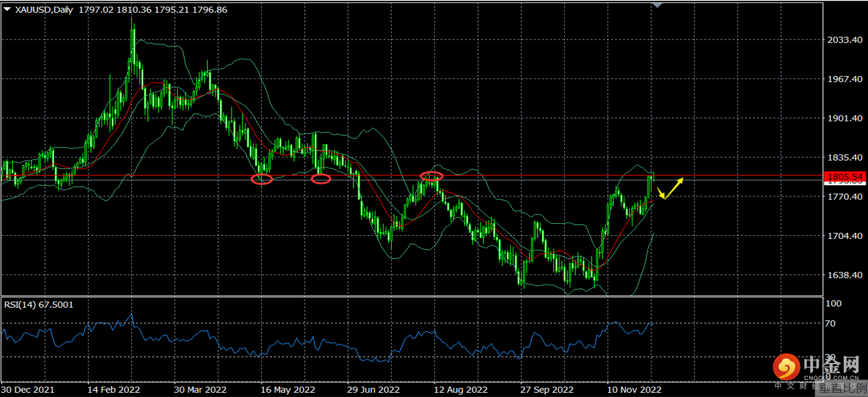
Task: Click the long yellow upward arrow
Action: tap(675, 187)
